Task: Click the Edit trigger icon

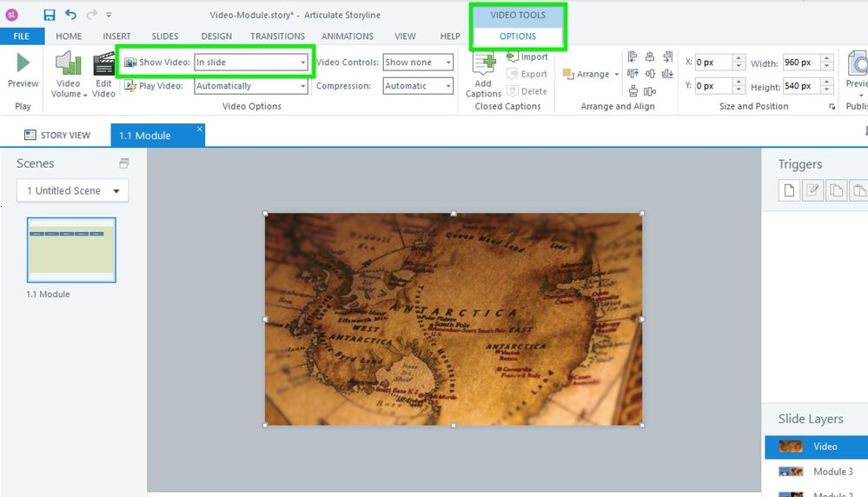Action: [812, 191]
